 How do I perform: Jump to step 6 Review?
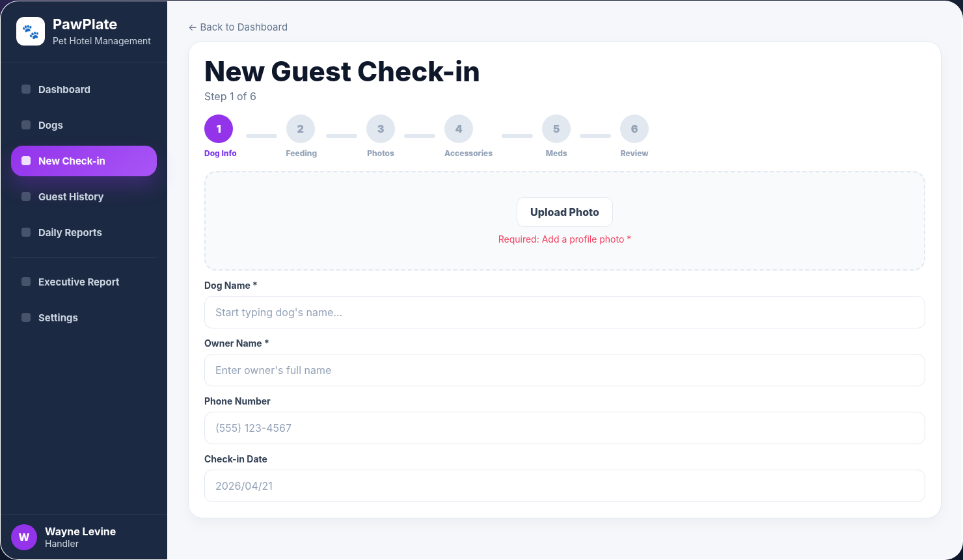tap(634, 129)
